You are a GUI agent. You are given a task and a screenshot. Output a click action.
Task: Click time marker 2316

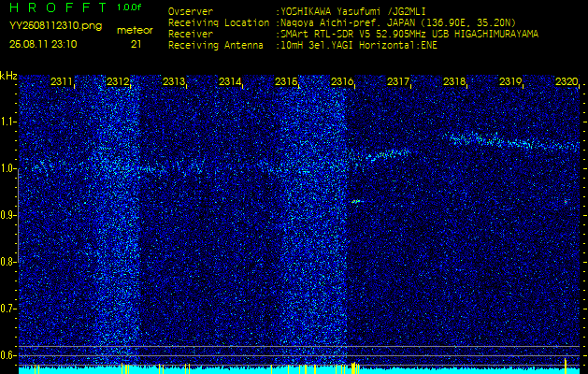tap(342, 81)
